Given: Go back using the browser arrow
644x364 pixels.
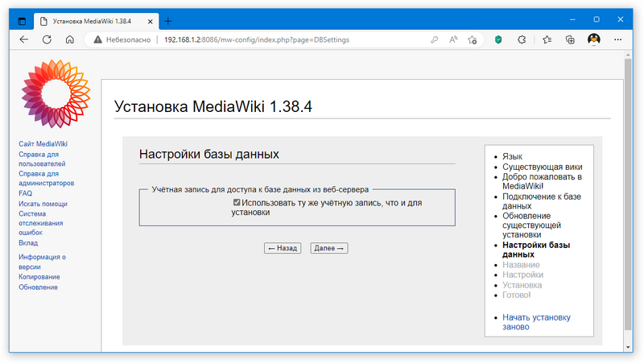Looking at the screenshot, I should click(24, 39).
